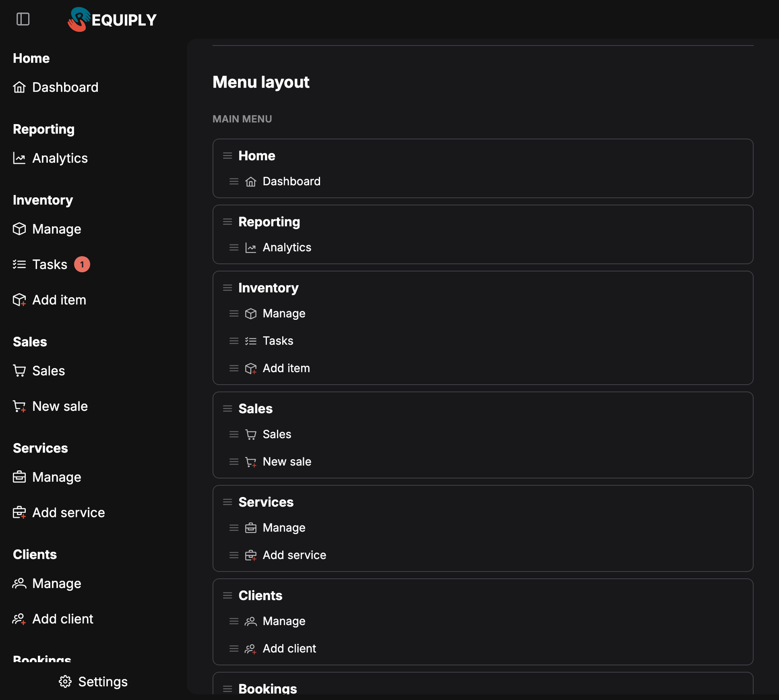Grab the New sale row drag handle
Viewport: 779px width, 700px height.
234,462
